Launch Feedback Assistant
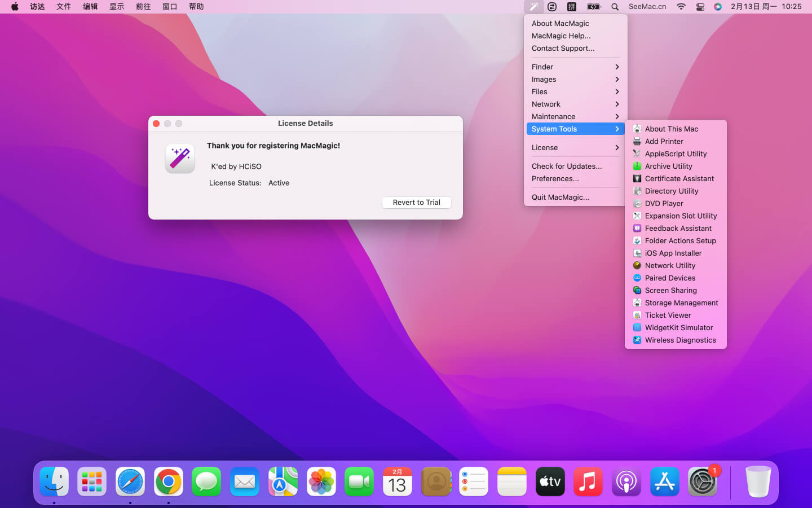Image resolution: width=812 pixels, height=508 pixels. (676, 228)
